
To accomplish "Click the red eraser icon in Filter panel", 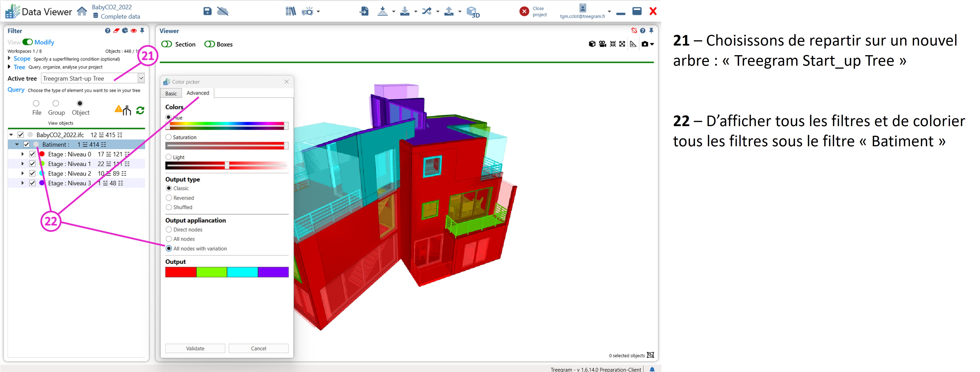I will coord(116,31).
